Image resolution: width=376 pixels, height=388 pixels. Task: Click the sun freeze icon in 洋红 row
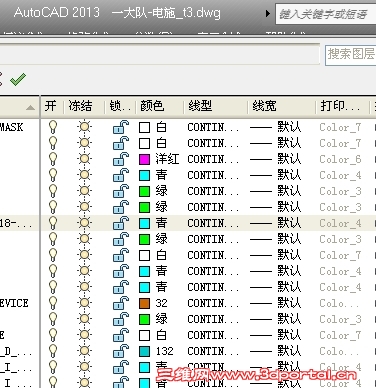[x=84, y=159]
